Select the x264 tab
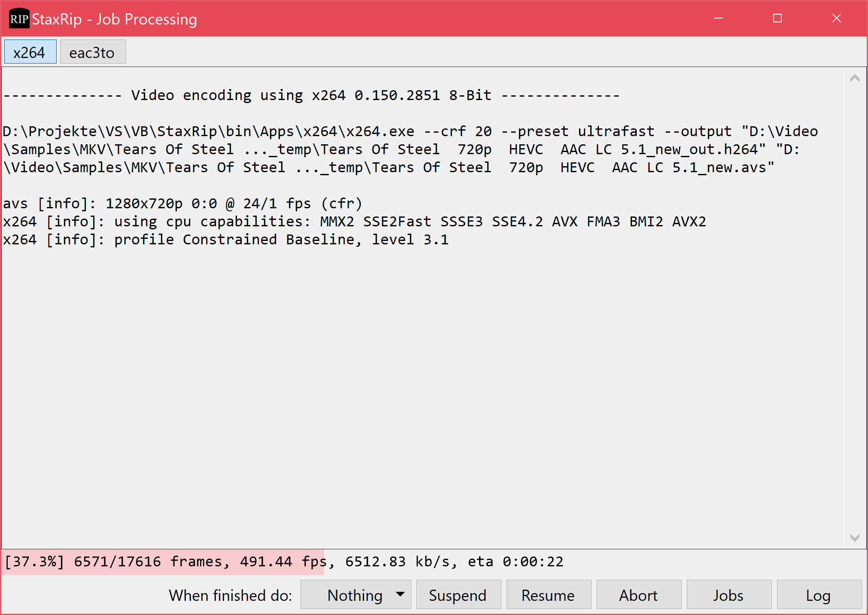The image size is (868, 615). (30, 52)
